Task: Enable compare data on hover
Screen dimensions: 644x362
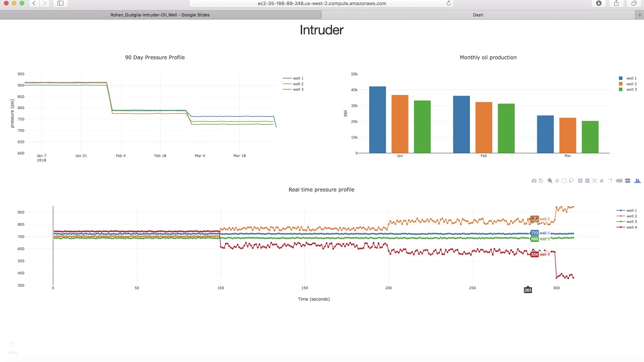Action: (x=627, y=181)
